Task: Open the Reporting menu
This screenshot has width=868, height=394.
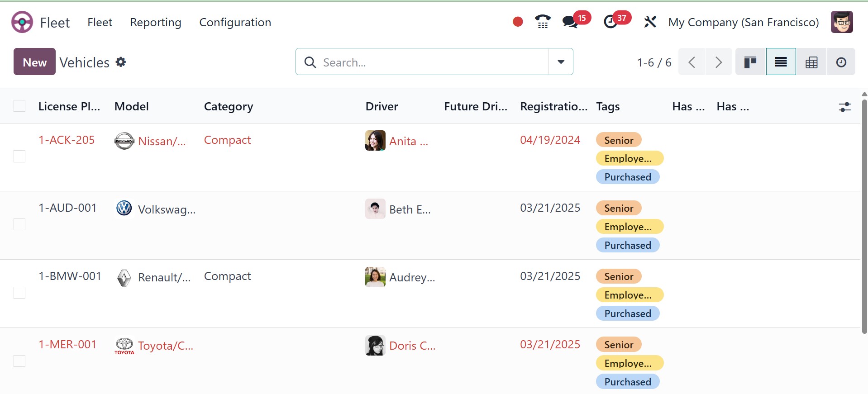Action: 156,22
